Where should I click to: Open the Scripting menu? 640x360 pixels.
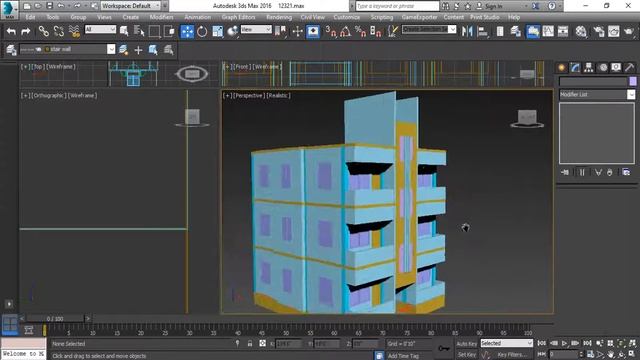click(x=382, y=17)
